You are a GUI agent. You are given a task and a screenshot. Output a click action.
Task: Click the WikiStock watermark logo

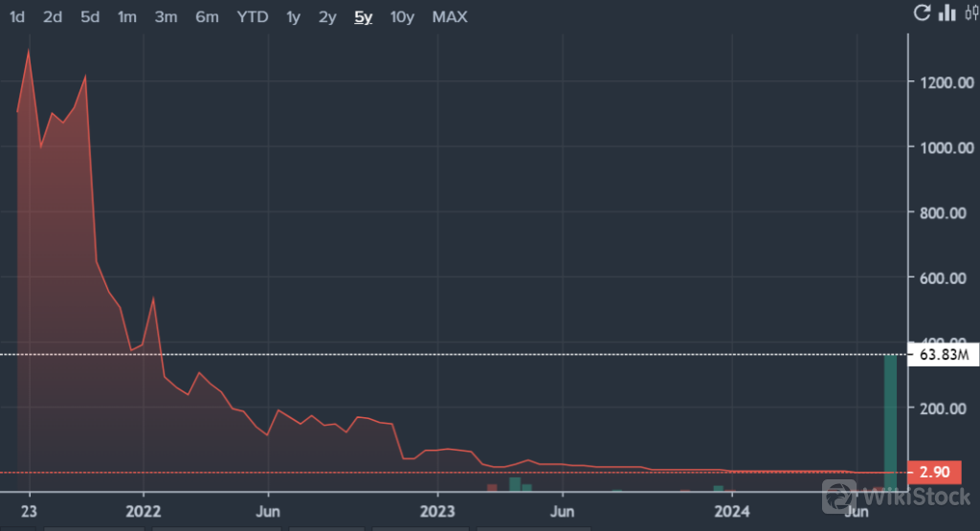coord(895,497)
